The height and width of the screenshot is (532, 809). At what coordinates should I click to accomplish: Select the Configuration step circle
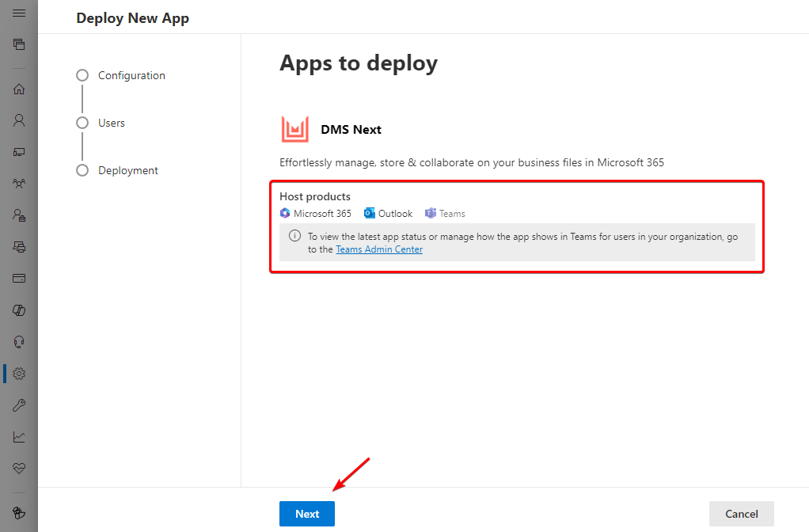click(x=82, y=74)
